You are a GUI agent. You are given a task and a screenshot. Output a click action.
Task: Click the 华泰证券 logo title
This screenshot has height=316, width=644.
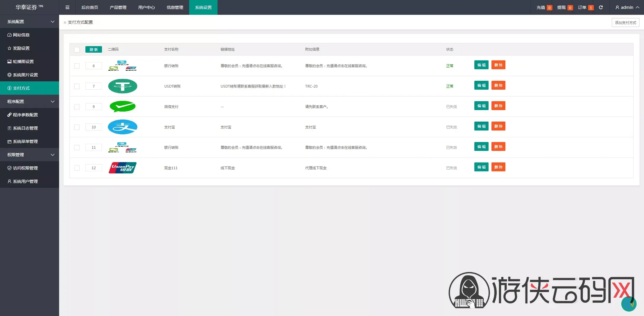(29, 7)
